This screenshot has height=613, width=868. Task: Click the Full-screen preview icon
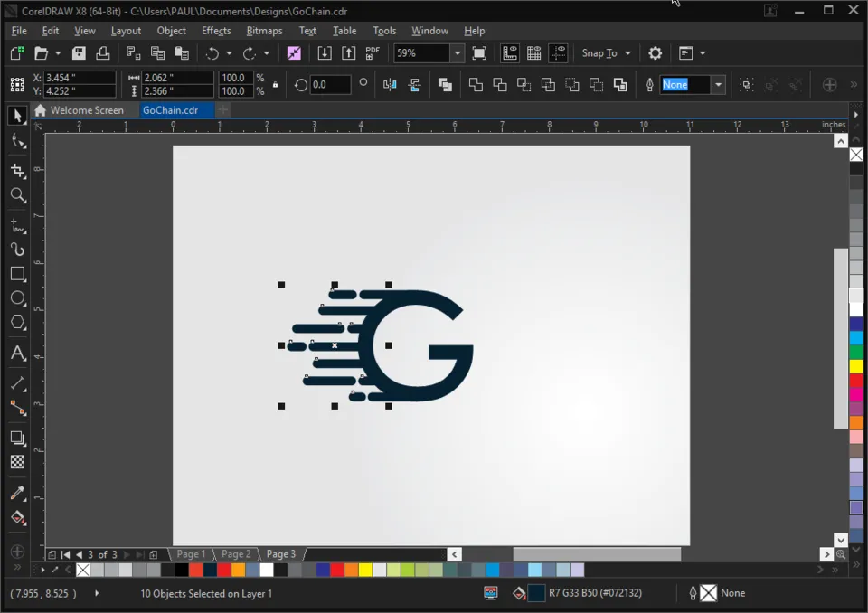[479, 53]
